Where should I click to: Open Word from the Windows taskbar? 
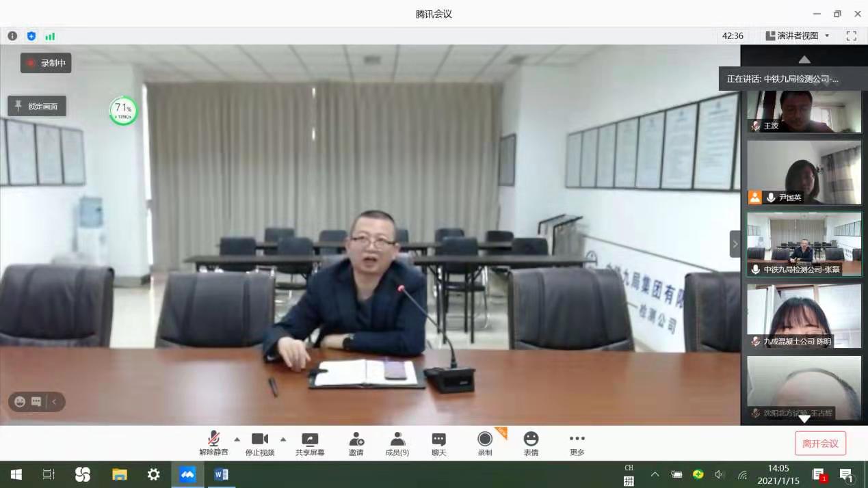point(221,474)
